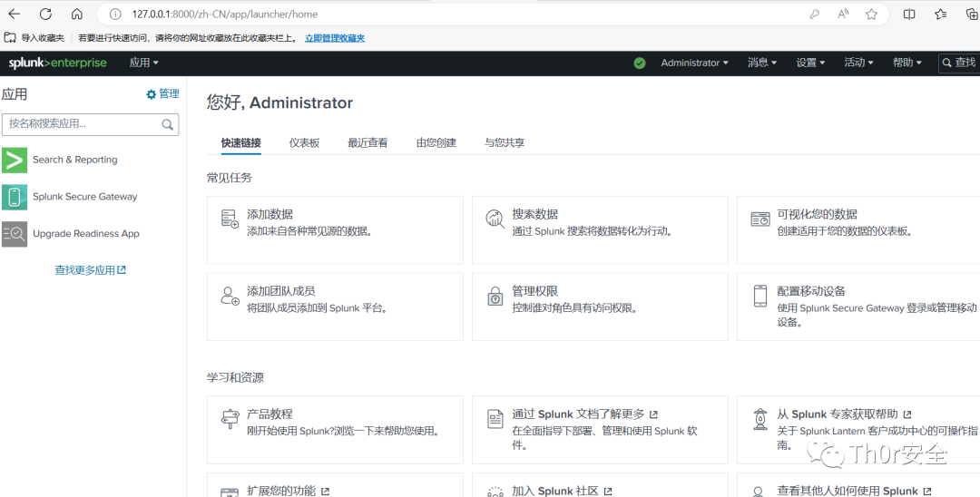980x497 pixels.
Task: Click the 管理权限 card title
Action: [535, 291]
